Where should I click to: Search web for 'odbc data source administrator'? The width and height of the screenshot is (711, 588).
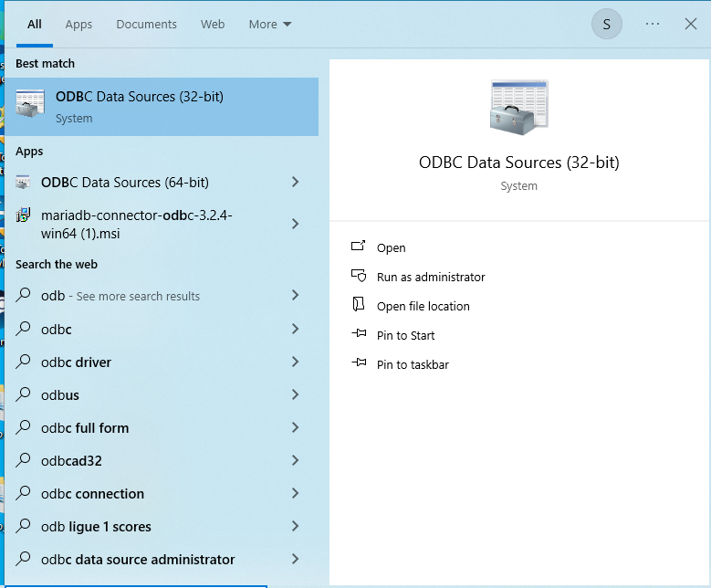coord(138,560)
